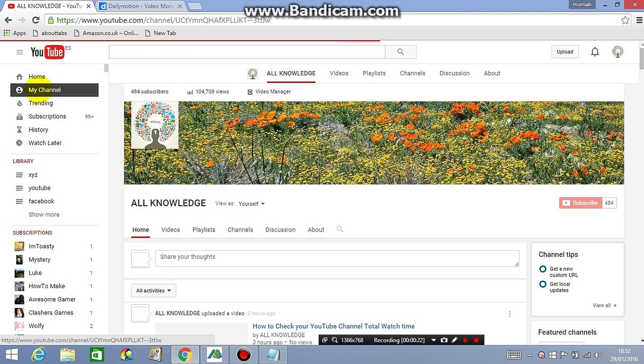Click the Windows Start button

11,355
